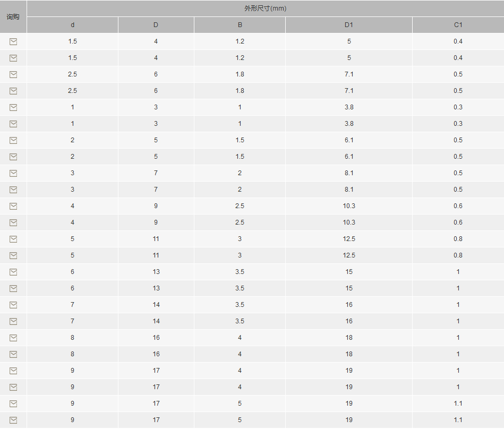Click the C1 column header

[458, 25]
